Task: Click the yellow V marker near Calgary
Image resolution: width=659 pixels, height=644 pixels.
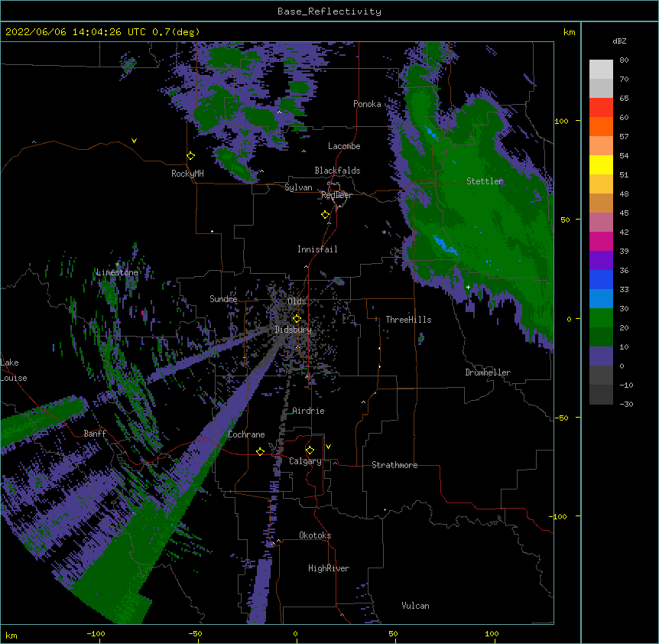Action: (x=328, y=447)
